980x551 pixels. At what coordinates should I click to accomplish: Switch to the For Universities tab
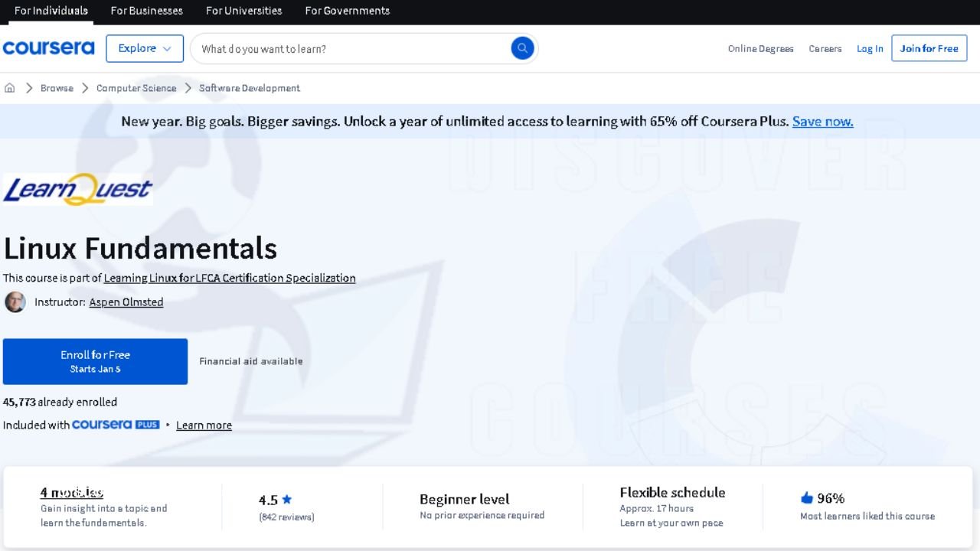(x=243, y=11)
